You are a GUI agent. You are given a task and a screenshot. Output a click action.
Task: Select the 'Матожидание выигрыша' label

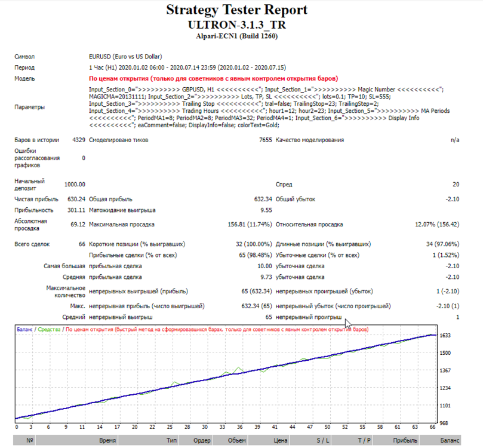(x=122, y=210)
